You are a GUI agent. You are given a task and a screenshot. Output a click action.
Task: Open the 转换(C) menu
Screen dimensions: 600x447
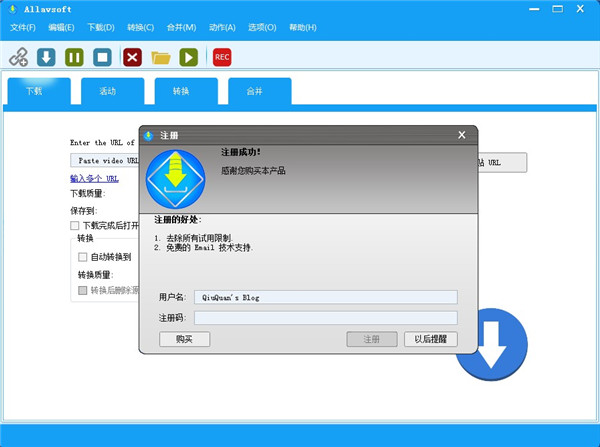tap(140, 28)
